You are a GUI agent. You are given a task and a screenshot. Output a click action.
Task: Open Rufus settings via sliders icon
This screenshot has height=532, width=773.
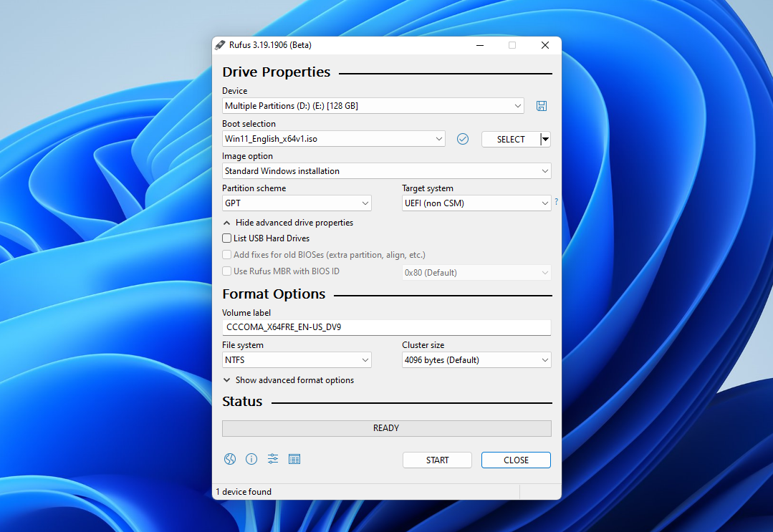coord(272,459)
